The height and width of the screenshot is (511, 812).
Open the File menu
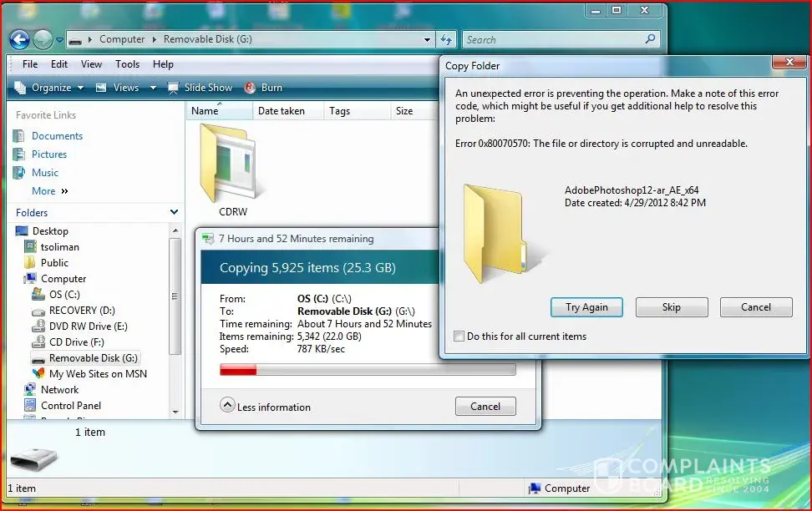pyautogui.click(x=30, y=64)
